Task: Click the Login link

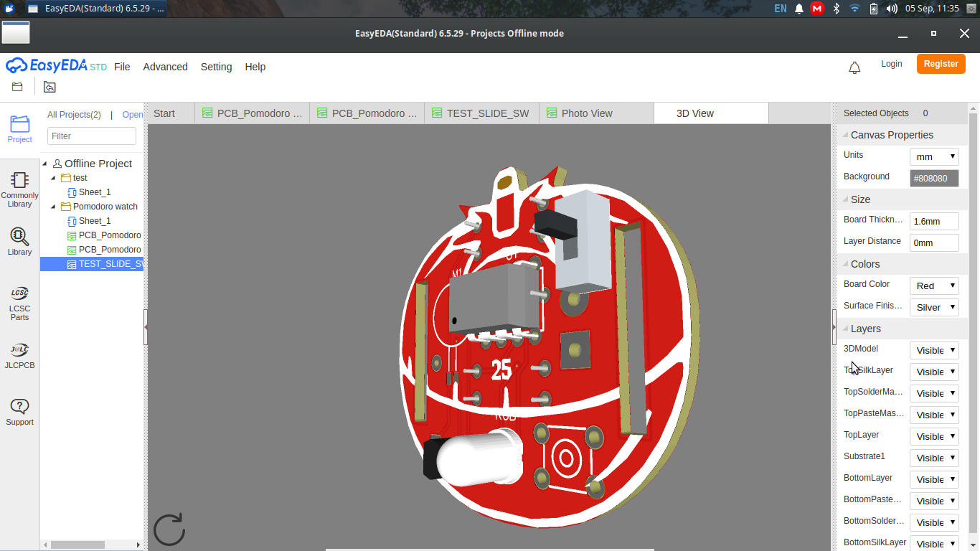Action: tap(891, 63)
